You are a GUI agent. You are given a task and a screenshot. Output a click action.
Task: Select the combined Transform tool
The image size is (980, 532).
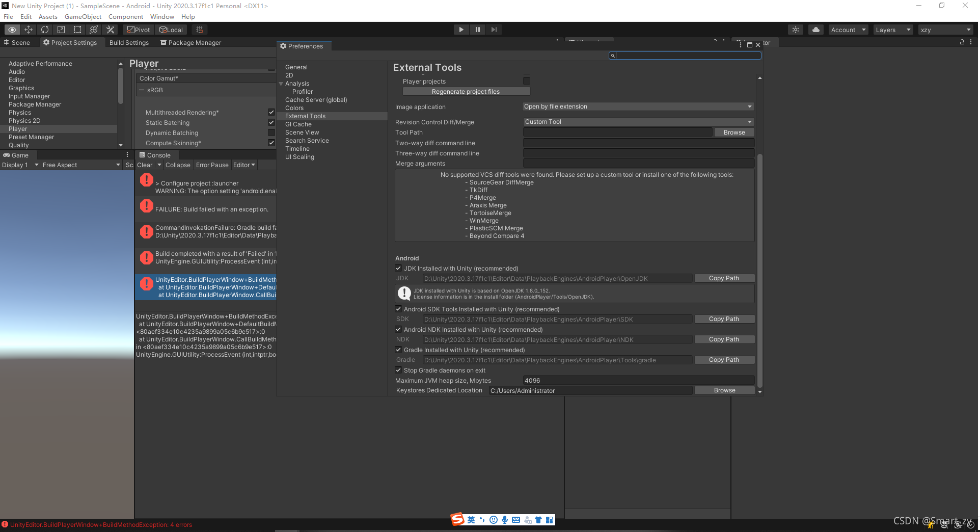click(x=94, y=30)
